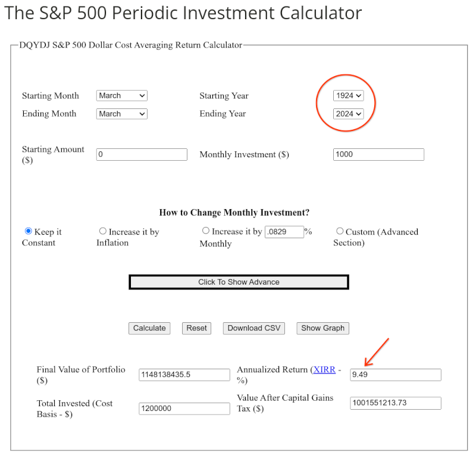Image resolution: width=476 pixels, height=458 pixels.
Task: Click the monthly percent increase field showing .0829
Action: (x=284, y=232)
